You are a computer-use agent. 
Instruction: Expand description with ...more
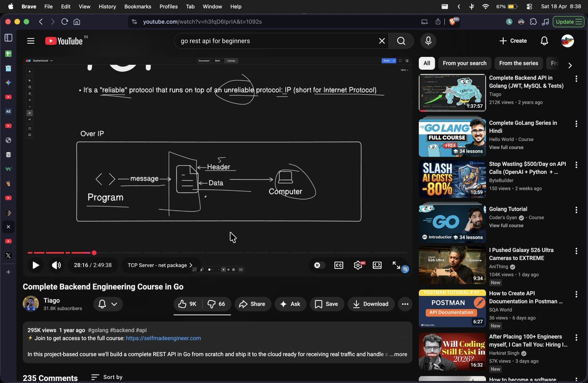(398, 355)
